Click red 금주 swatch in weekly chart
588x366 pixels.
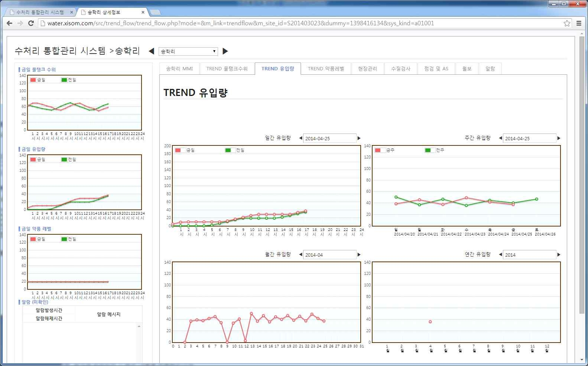[378, 150]
